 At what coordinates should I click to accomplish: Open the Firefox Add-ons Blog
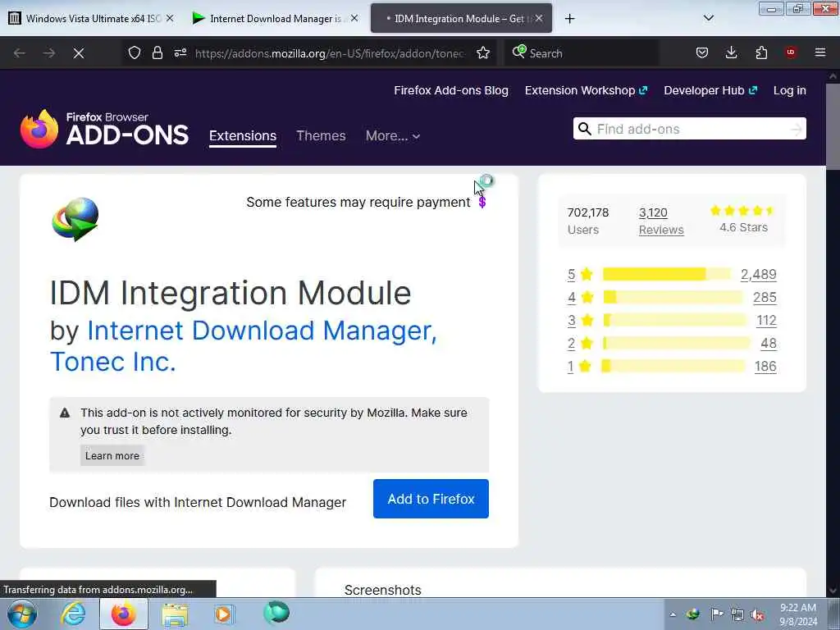451,90
